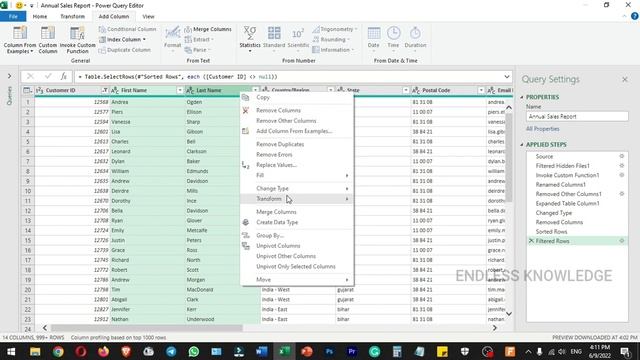Open Customer ID column filter button
Image resolution: width=640 pixels, height=360 pixels.
tap(104, 90)
